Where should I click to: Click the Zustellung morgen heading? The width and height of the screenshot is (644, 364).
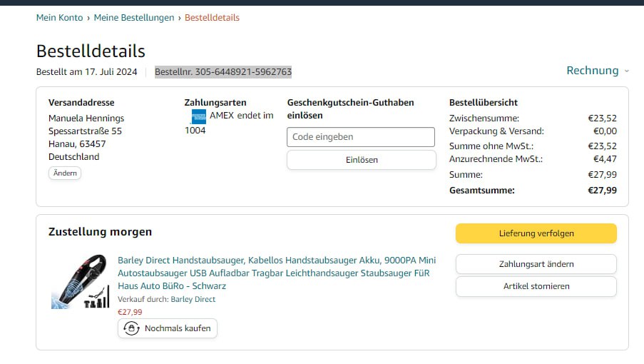tap(101, 232)
